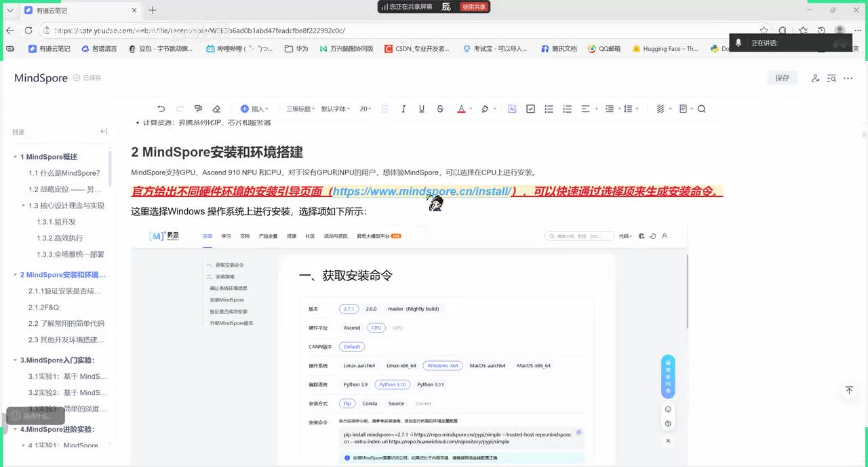Open the 华为 bookmarks folder
The width and height of the screenshot is (868, 467).
(296, 49)
